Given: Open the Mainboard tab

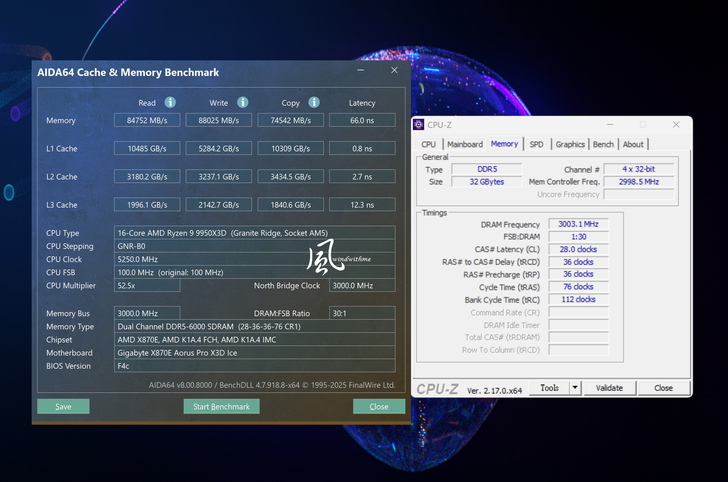Looking at the screenshot, I should click(464, 144).
